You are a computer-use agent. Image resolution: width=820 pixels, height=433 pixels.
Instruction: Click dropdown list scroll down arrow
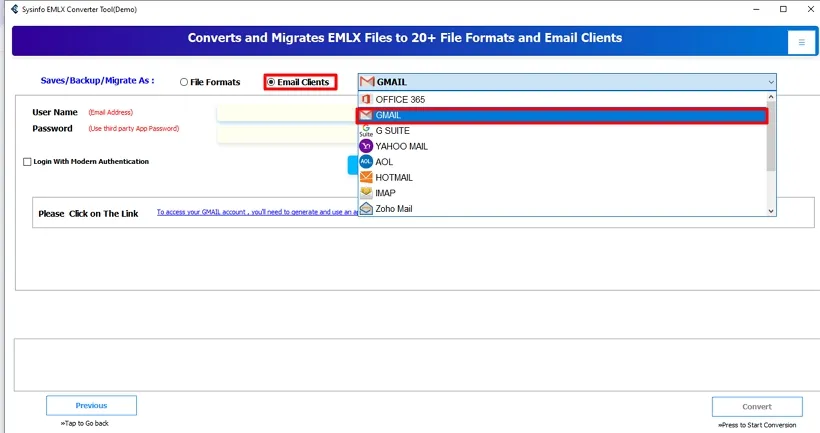tap(771, 211)
